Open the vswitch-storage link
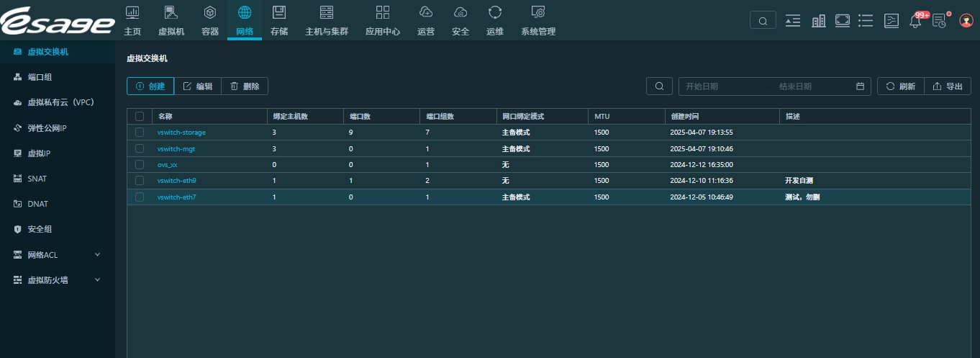This screenshot has width=980, height=358. click(181, 133)
